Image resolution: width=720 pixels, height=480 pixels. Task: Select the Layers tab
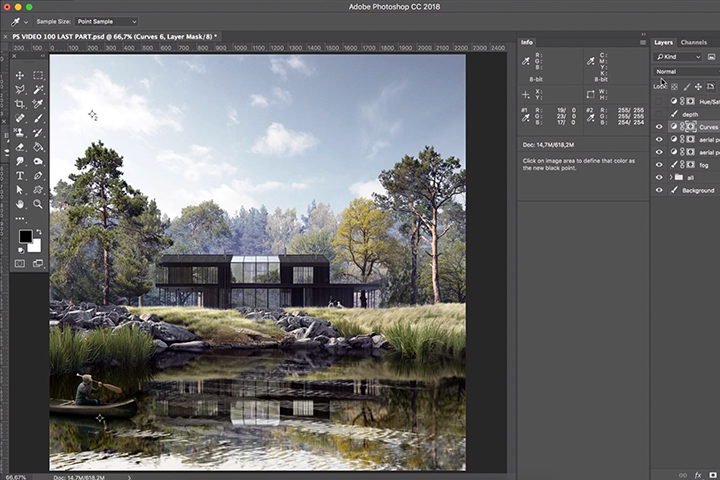pos(664,42)
